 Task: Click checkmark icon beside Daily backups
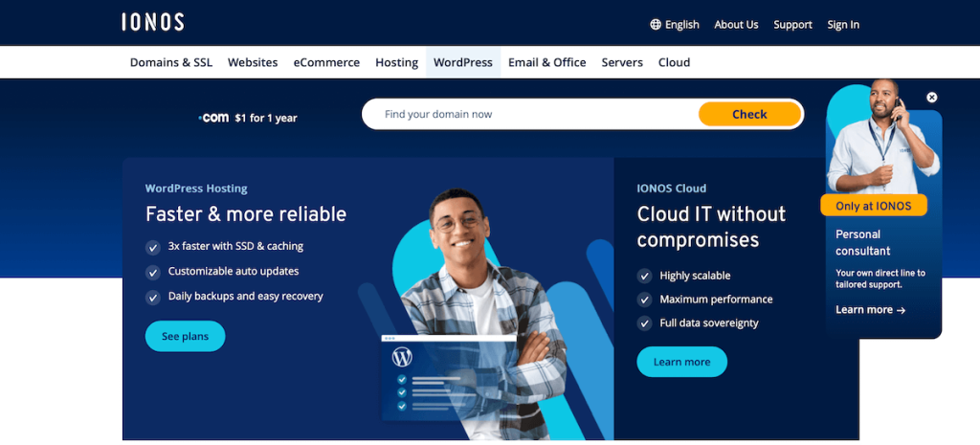[153, 298]
